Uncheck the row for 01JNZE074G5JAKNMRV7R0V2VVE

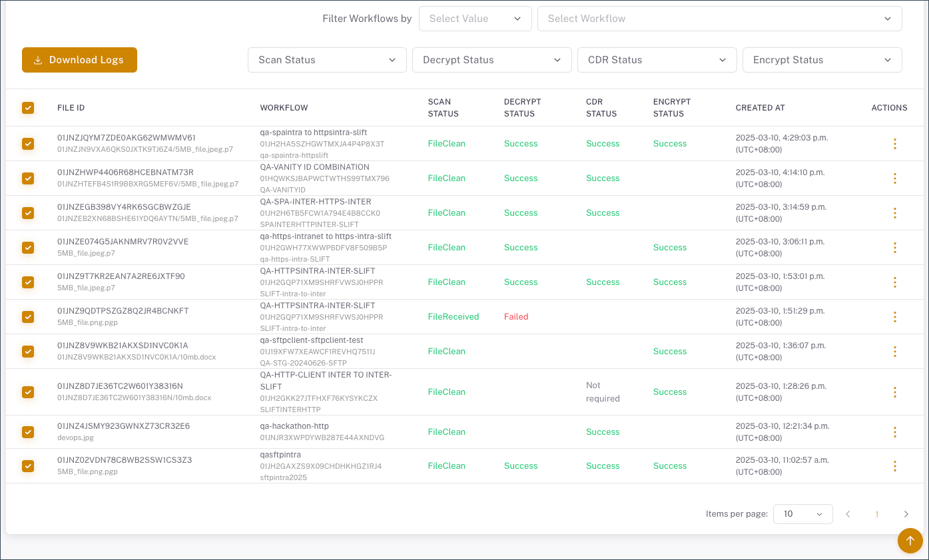tap(28, 248)
